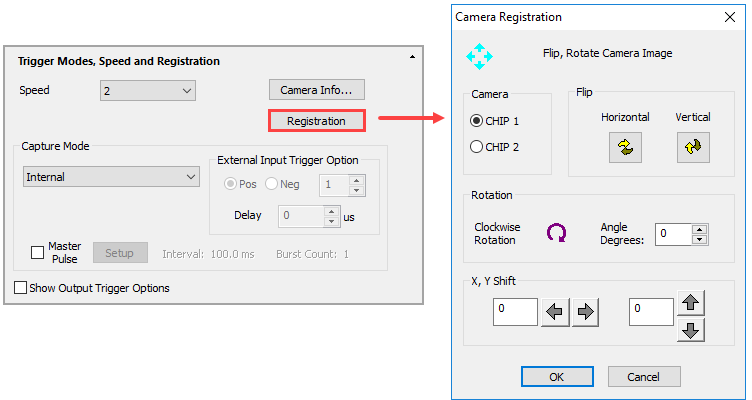Check Show Output Trigger Options
The width and height of the screenshot is (752, 400).
pos(21,288)
